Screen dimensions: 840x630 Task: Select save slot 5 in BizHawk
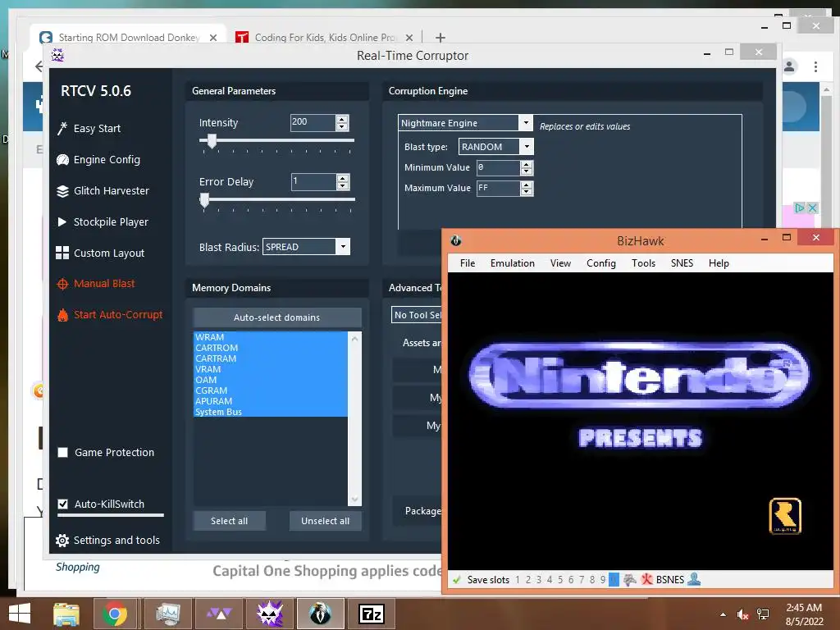click(x=560, y=580)
